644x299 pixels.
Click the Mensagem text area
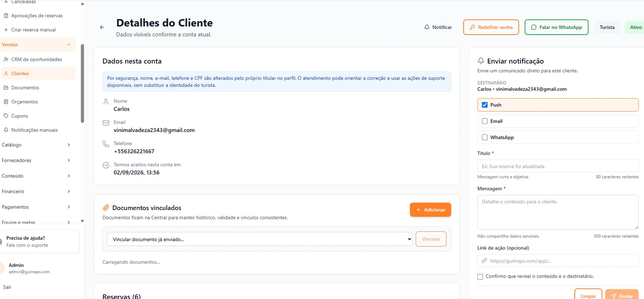[x=558, y=212]
